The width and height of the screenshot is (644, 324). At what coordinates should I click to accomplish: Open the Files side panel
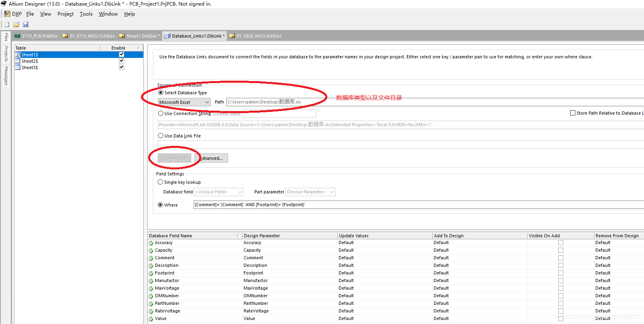pyautogui.click(x=6, y=37)
